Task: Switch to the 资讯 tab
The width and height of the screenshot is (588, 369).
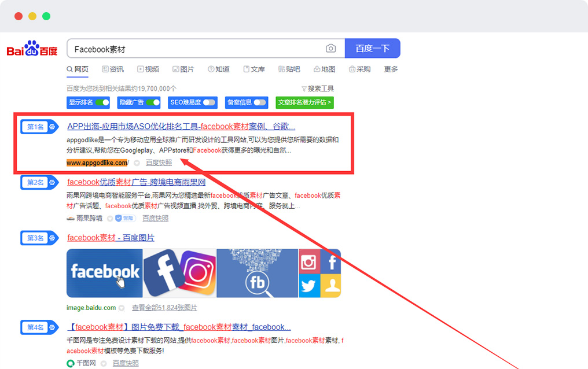Action: [x=112, y=69]
